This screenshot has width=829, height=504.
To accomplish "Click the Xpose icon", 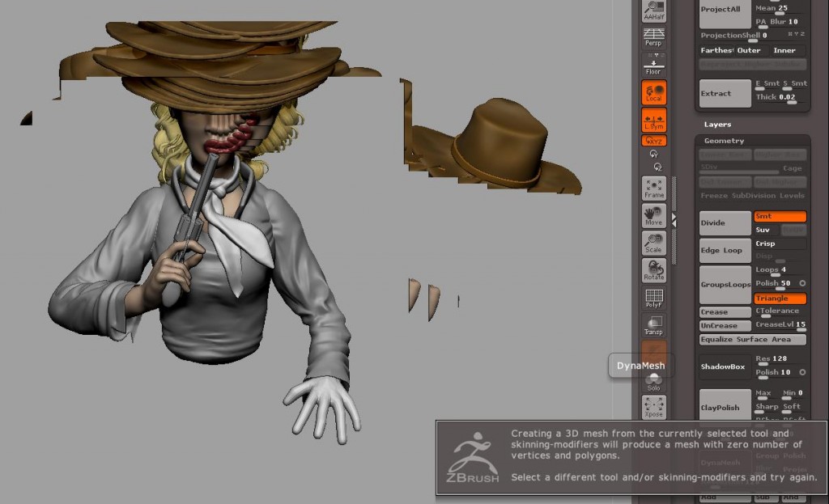I will click(654, 406).
